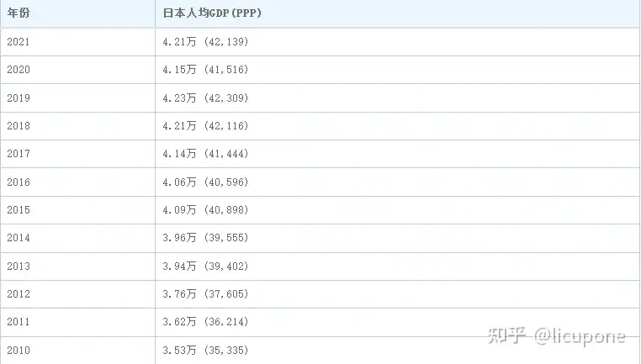The height and width of the screenshot is (364, 641).
Task: Click the 年份 column header
Action: click(18, 13)
